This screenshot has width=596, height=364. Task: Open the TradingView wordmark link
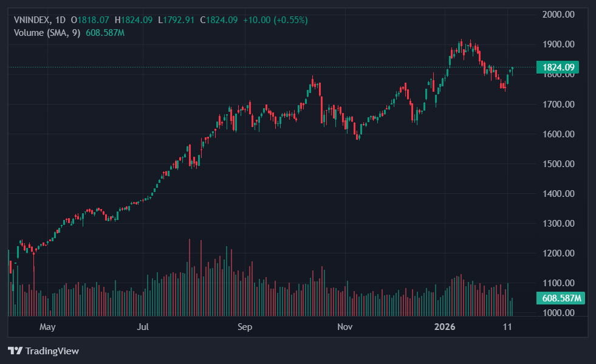[x=52, y=351]
